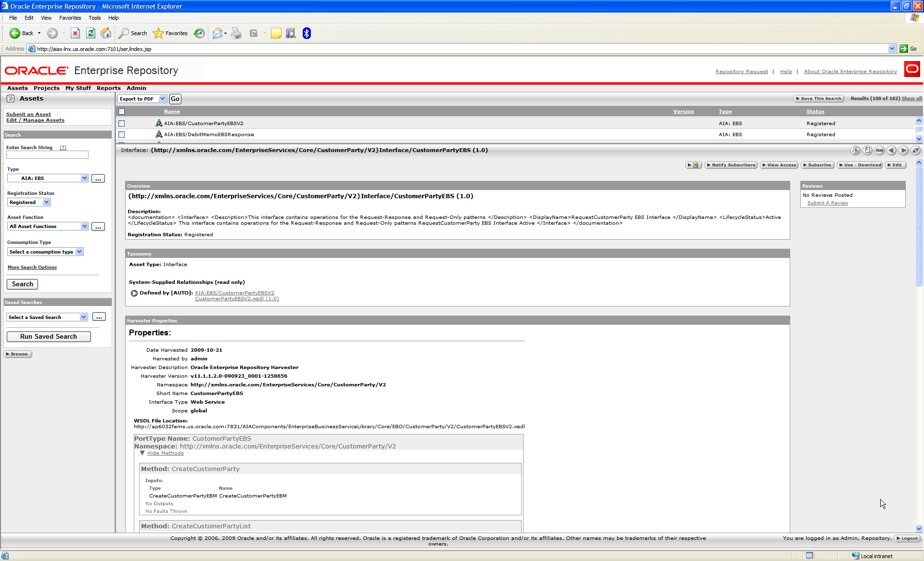Image resolution: width=924 pixels, height=561 pixels.
Task: Click the clipboard icon in the asset header
Action: click(867, 151)
